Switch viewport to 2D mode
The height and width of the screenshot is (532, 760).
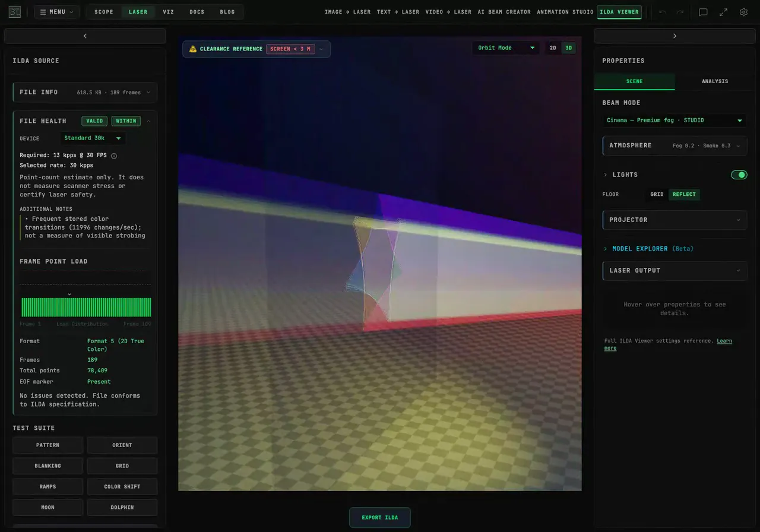coord(553,48)
